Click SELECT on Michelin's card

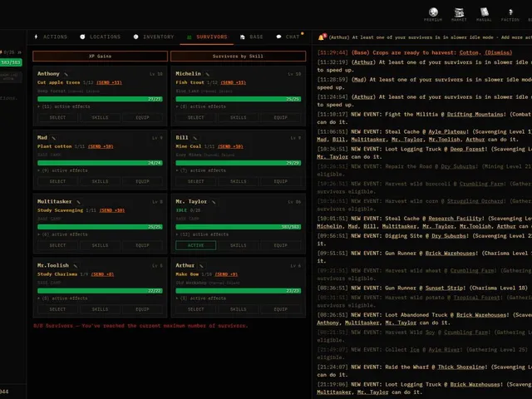click(196, 117)
